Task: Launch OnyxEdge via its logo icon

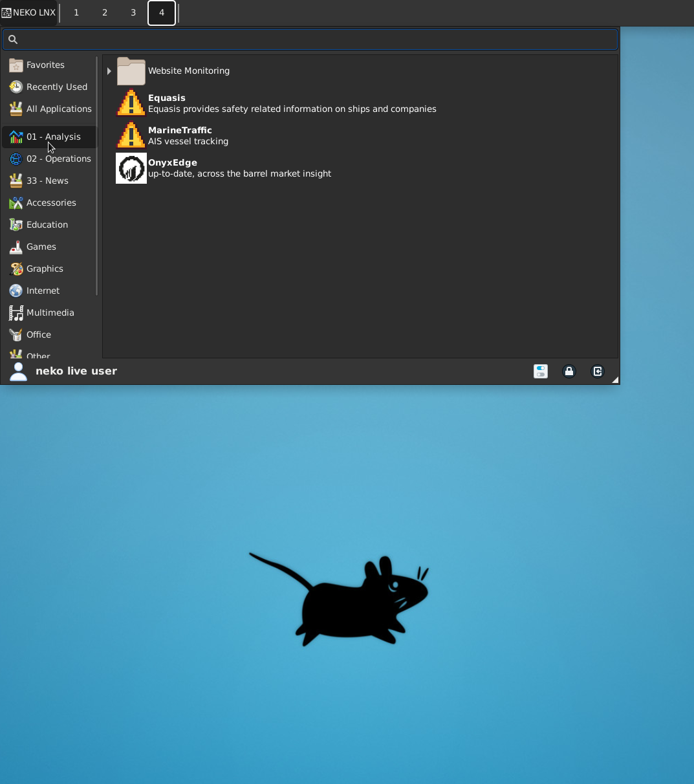Action: (131, 168)
